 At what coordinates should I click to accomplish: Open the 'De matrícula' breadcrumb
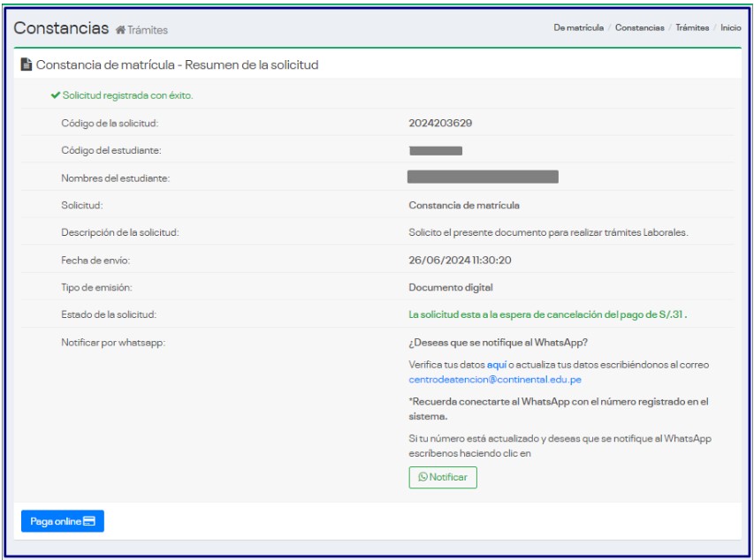click(578, 28)
